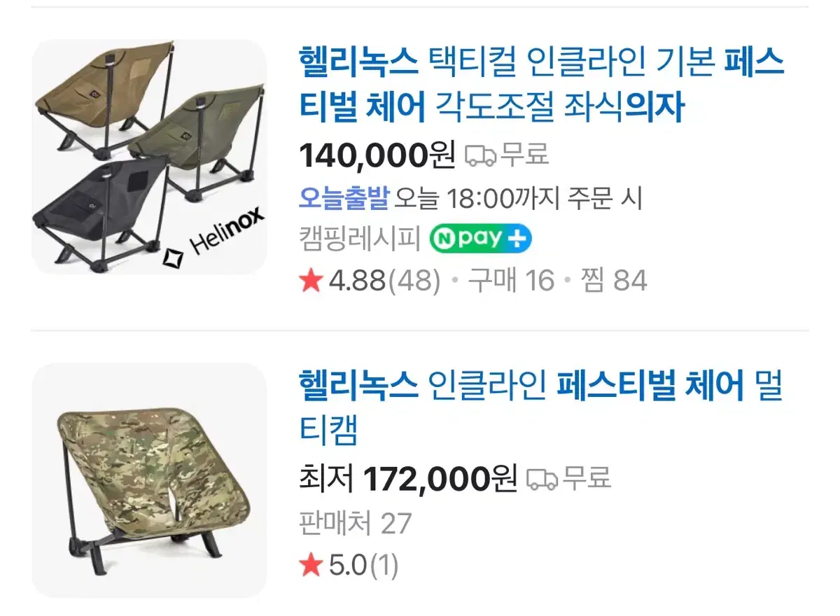The height and width of the screenshot is (616, 840).
Task: Click the red star icon next to 5.0
Action: (x=310, y=566)
